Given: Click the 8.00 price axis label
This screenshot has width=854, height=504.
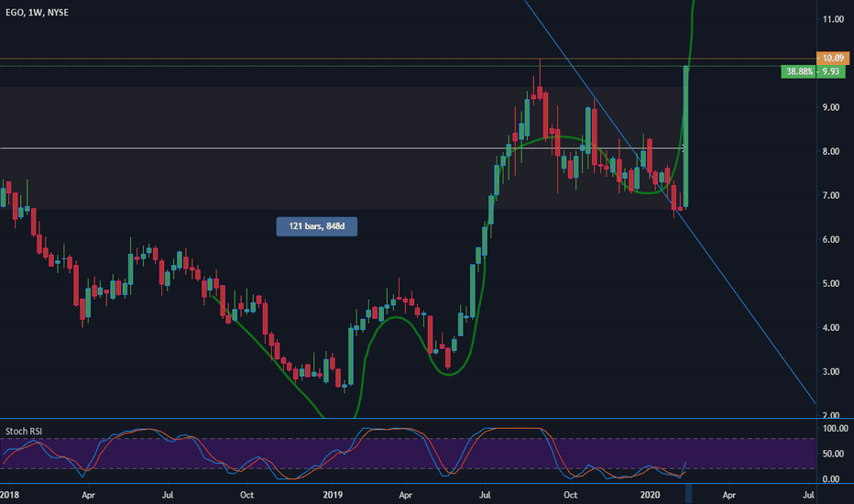Looking at the screenshot, I should (x=831, y=151).
